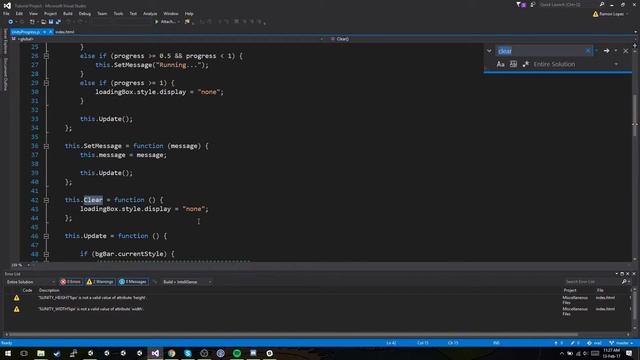Toggle Use regular expressions in Find box

tap(526, 64)
